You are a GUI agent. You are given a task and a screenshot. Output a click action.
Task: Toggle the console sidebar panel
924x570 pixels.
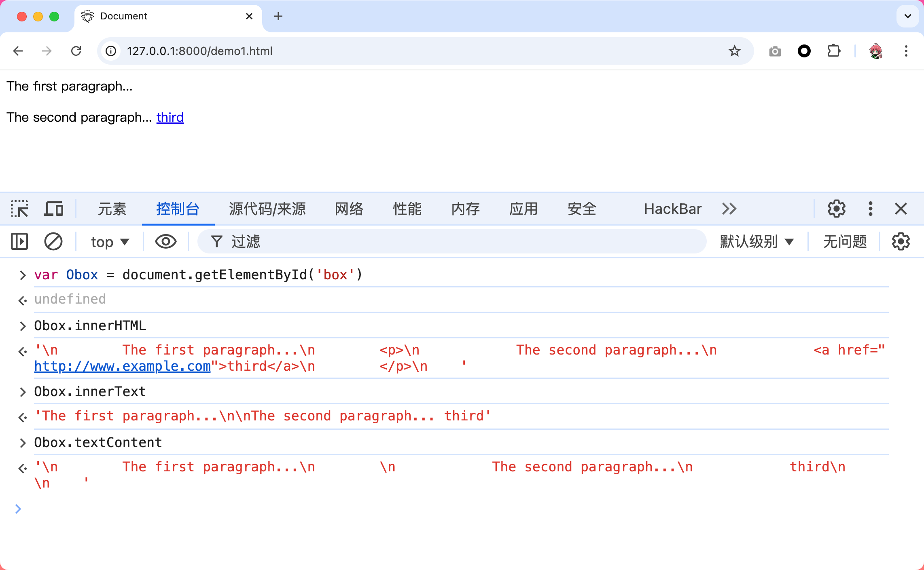tap(19, 242)
